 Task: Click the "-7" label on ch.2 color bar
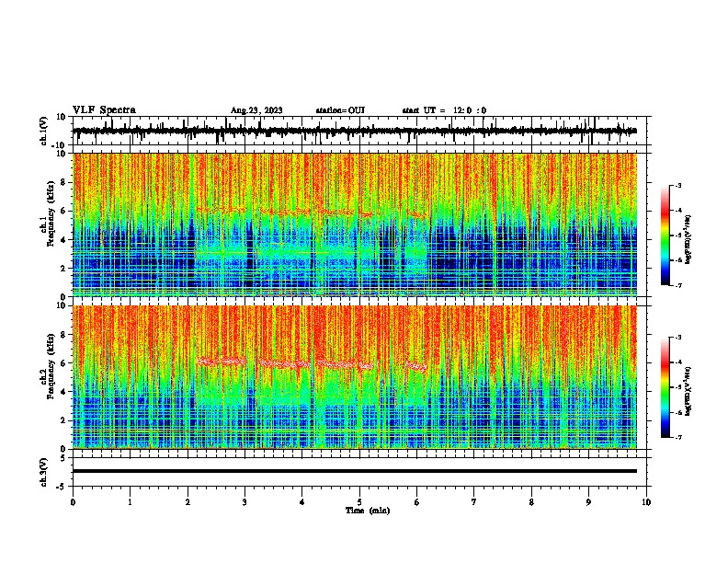coord(678,437)
